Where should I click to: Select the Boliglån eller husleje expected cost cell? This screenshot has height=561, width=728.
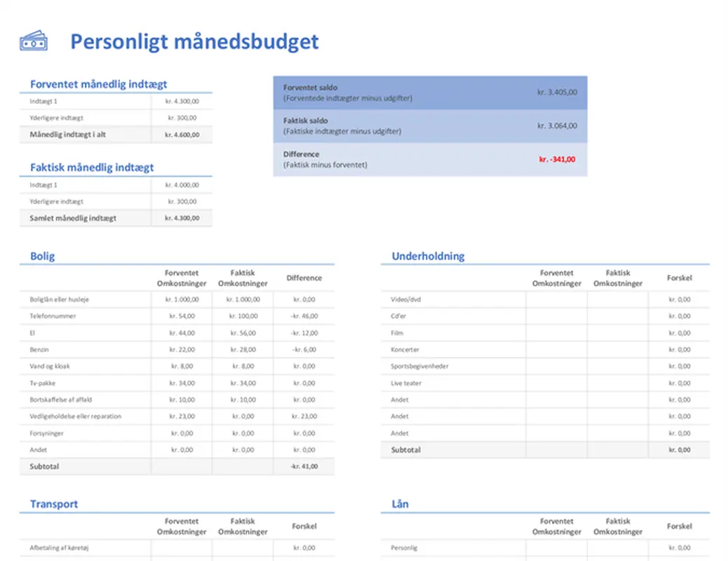pos(182,299)
